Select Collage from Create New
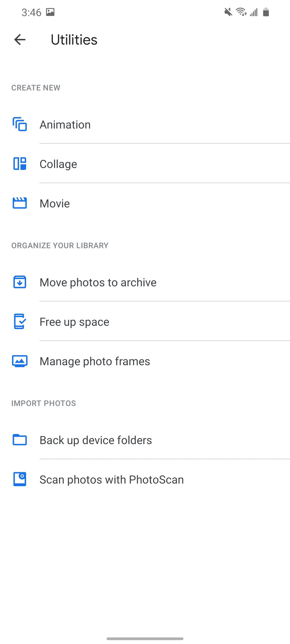This screenshot has height=644, width=290. (58, 164)
